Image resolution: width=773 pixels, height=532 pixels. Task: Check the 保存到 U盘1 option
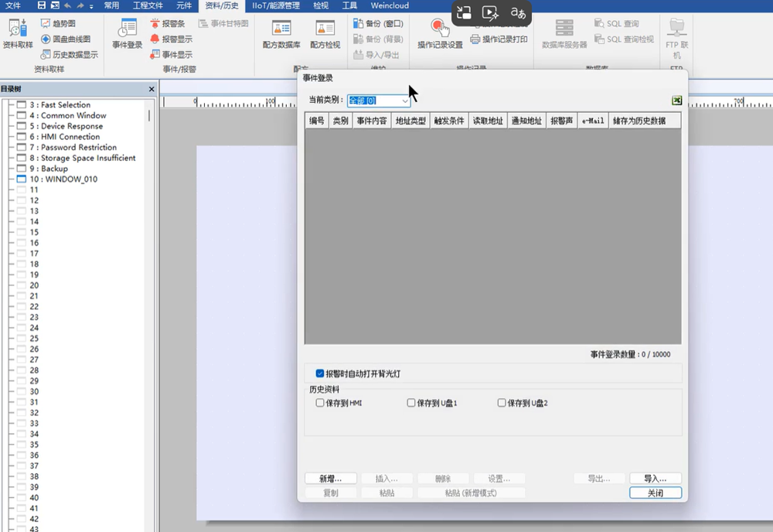411,403
